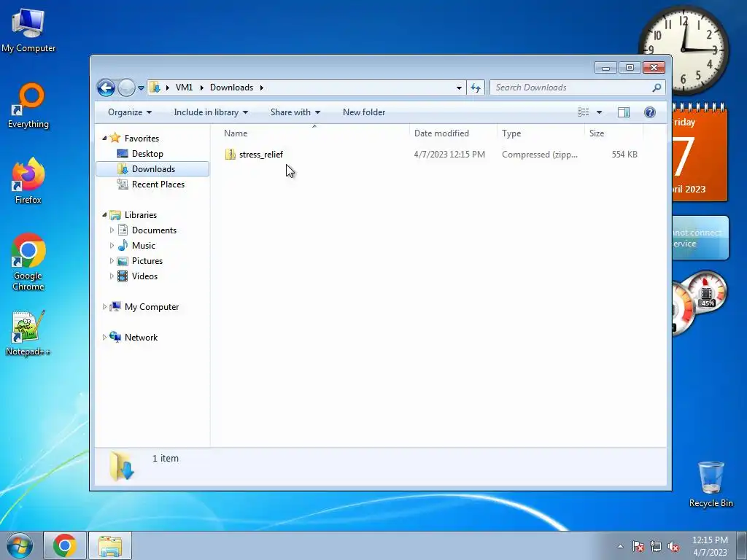The width and height of the screenshot is (747, 560).
Task: Open the Share with menu
Action: [295, 112]
